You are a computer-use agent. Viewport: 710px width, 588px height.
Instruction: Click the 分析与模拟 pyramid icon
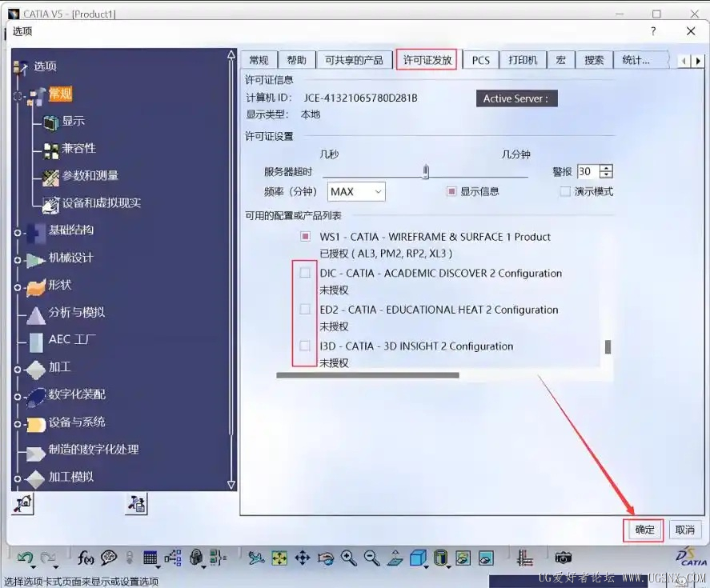point(36,315)
